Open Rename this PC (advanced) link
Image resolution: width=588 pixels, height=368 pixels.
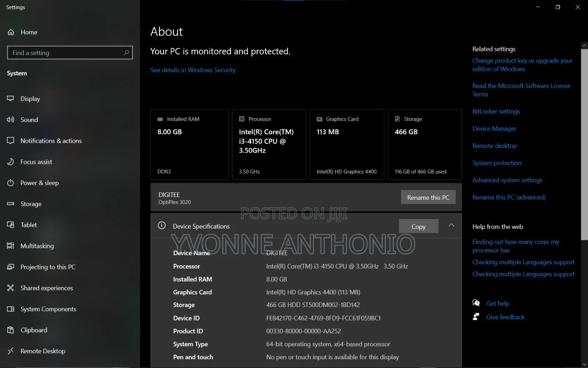coord(509,197)
